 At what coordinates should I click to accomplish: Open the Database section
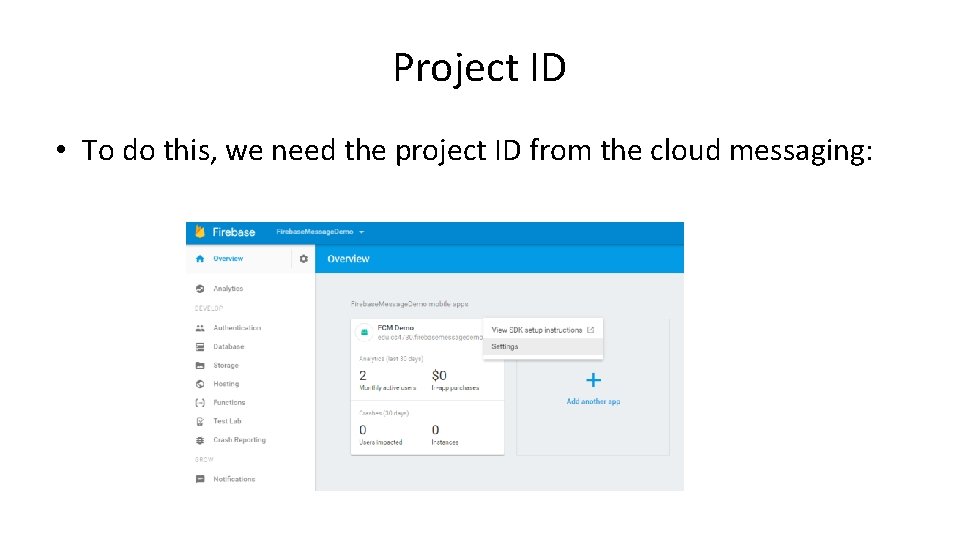pyautogui.click(x=228, y=347)
